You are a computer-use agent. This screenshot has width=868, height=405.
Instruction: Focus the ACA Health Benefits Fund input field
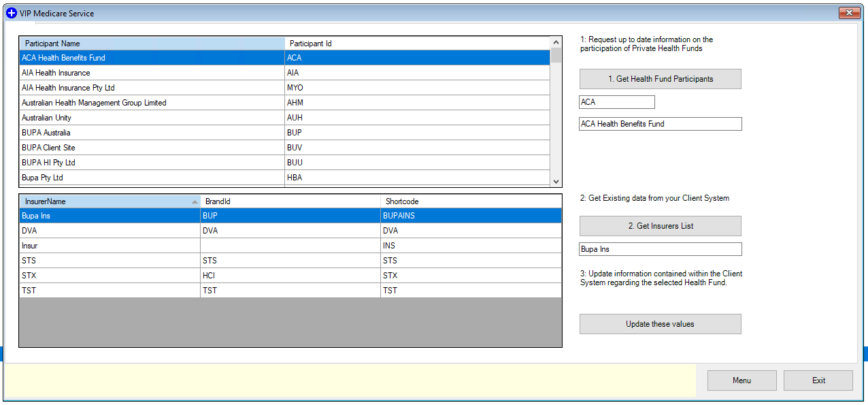(660, 124)
